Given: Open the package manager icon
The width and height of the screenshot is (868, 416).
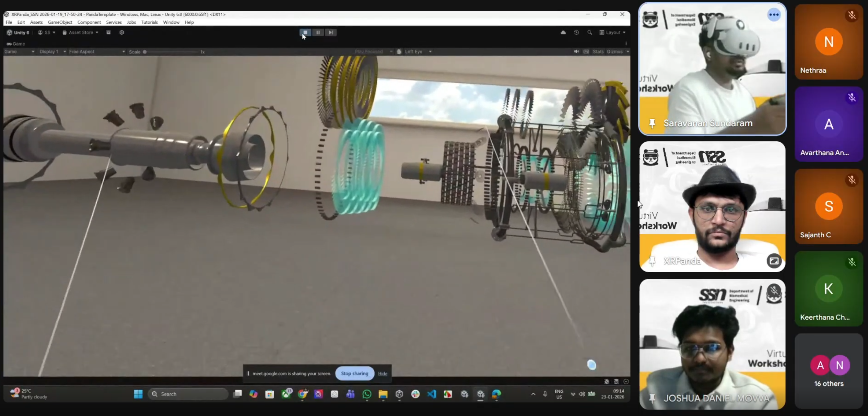Looking at the screenshot, I should pos(108,32).
